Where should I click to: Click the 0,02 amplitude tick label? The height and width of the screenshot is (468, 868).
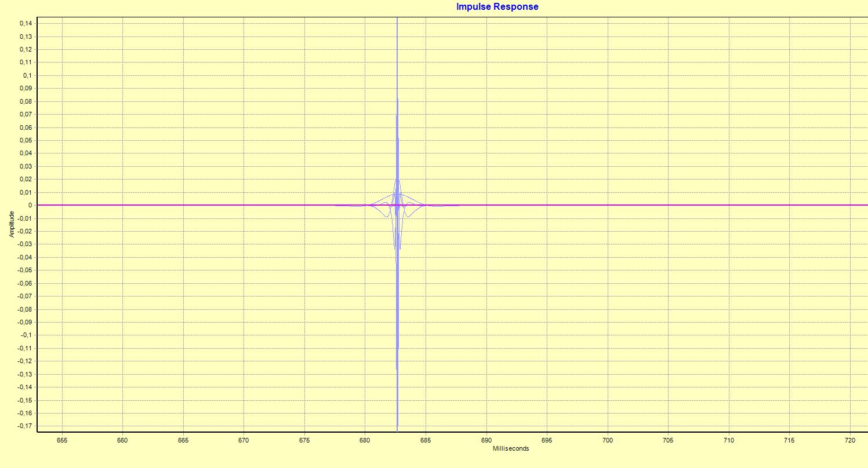point(26,179)
